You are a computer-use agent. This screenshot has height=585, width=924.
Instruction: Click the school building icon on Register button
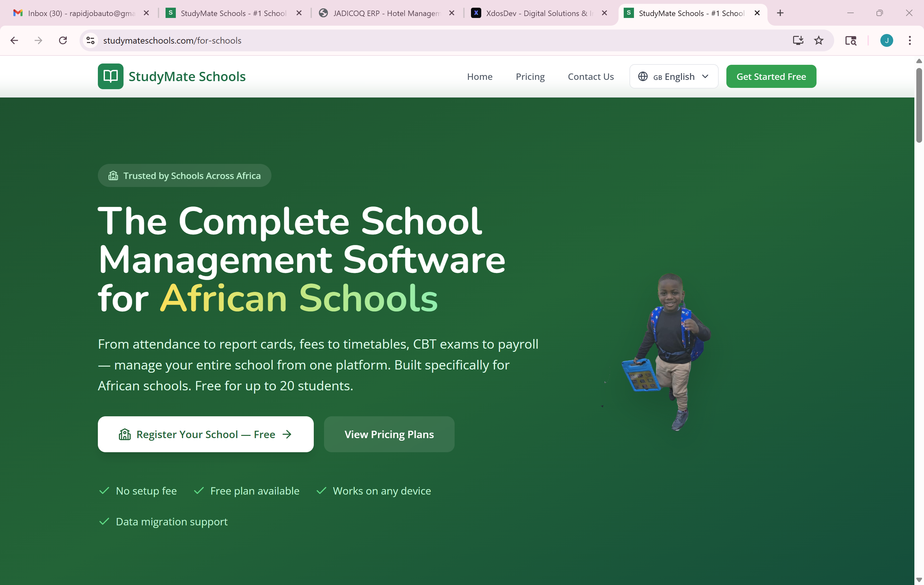point(125,434)
